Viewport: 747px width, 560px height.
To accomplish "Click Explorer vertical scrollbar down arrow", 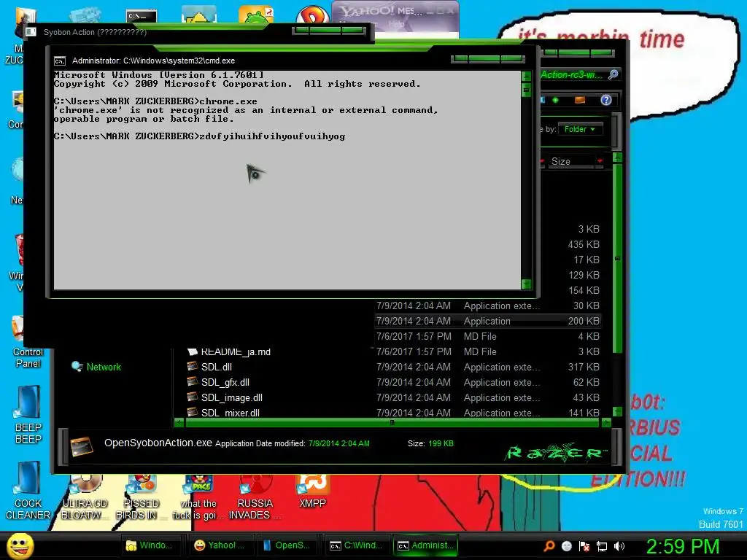I will coord(617,411).
